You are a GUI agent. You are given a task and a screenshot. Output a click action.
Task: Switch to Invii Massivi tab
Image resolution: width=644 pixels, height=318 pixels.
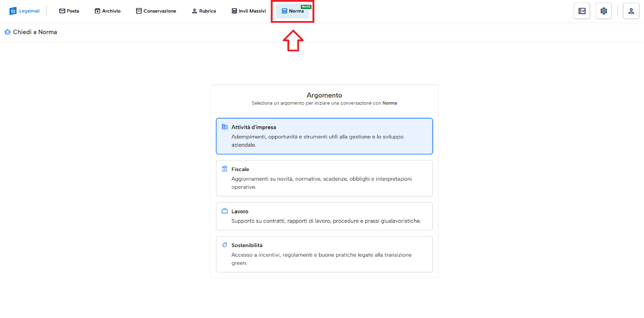249,11
